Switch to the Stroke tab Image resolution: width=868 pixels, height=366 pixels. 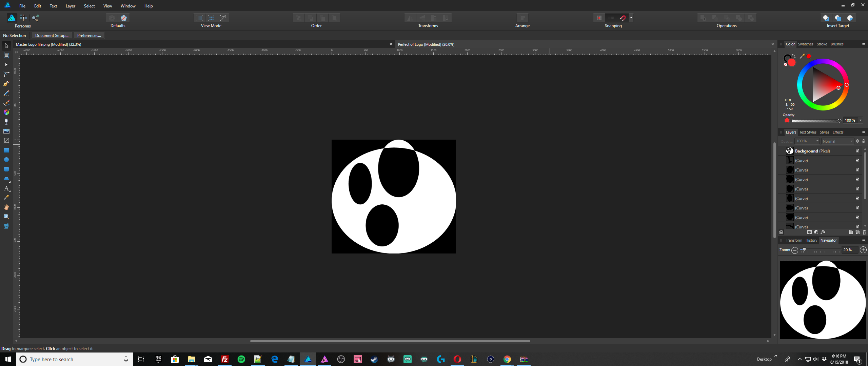click(x=822, y=44)
